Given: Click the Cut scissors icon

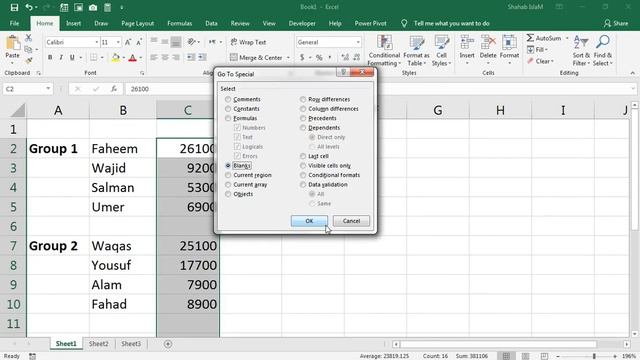Looking at the screenshot, I should click(x=29, y=38).
